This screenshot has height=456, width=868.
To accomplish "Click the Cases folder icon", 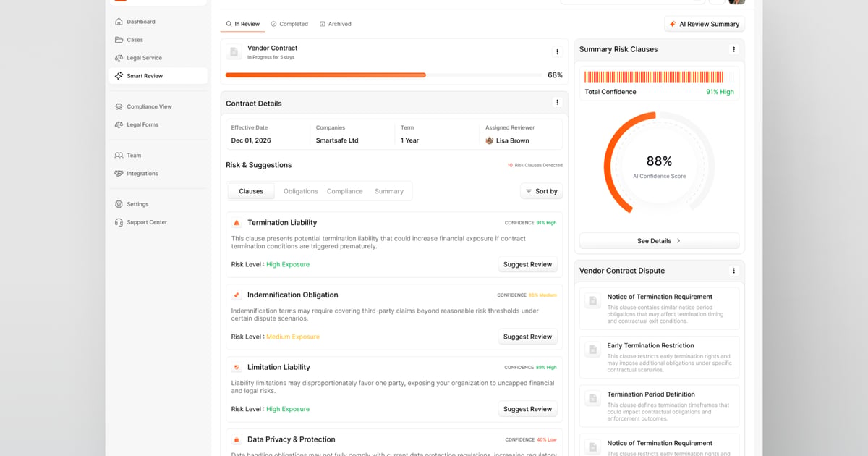I will click(x=119, y=40).
